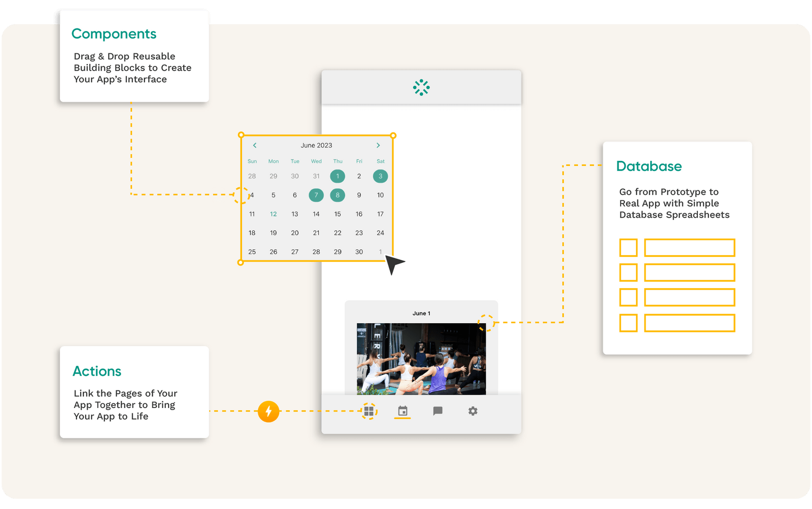The image size is (812, 509).
Task: Click the Actions card title
Action: [x=97, y=371]
